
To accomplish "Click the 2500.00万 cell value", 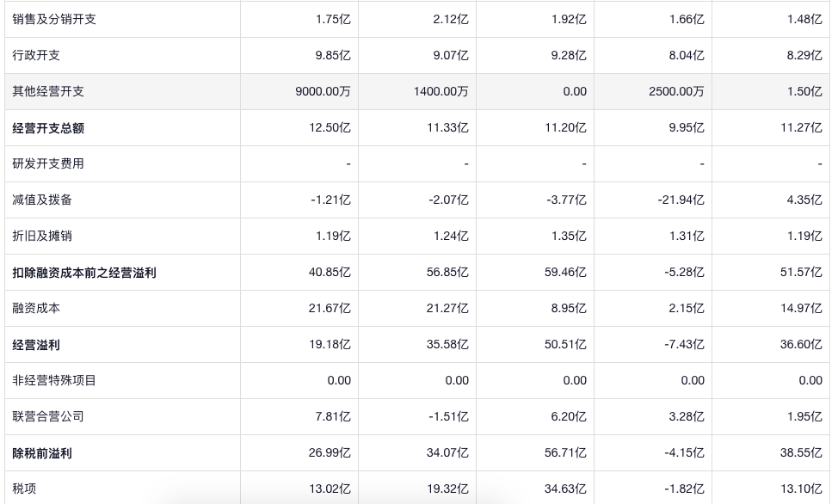I will (676, 91).
